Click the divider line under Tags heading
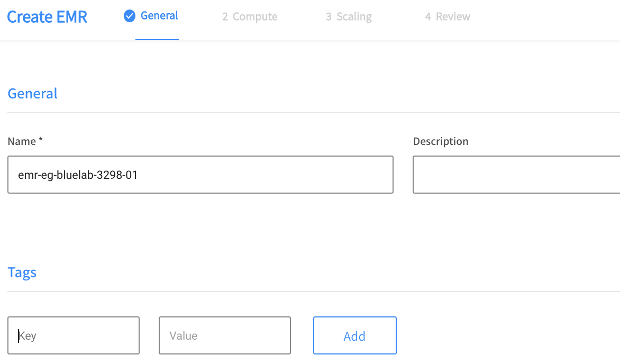This screenshot has height=364, width=620. 313,292
